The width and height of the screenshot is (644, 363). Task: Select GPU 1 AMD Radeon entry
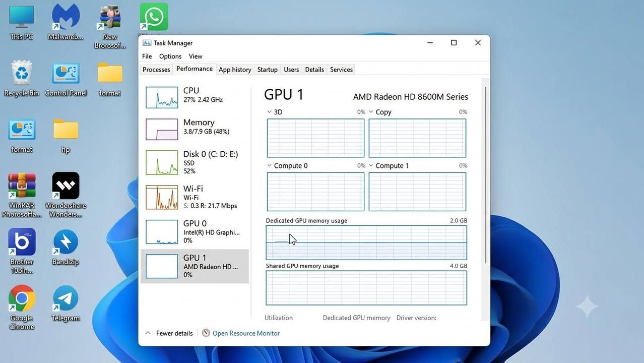(x=195, y=266)
